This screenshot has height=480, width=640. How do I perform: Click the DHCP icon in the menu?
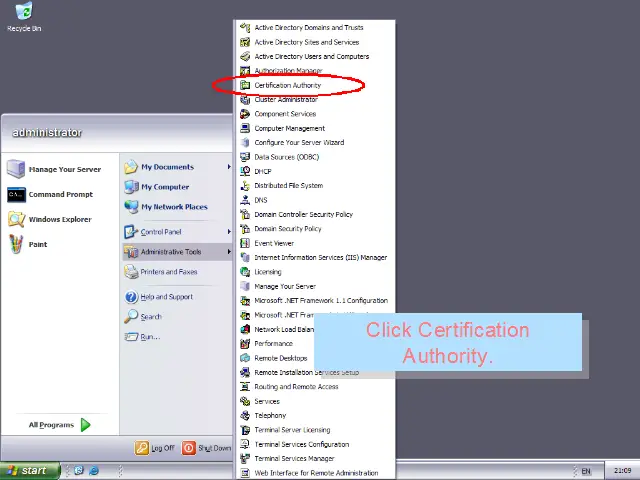pyautogui.click(x=245, y=171)
